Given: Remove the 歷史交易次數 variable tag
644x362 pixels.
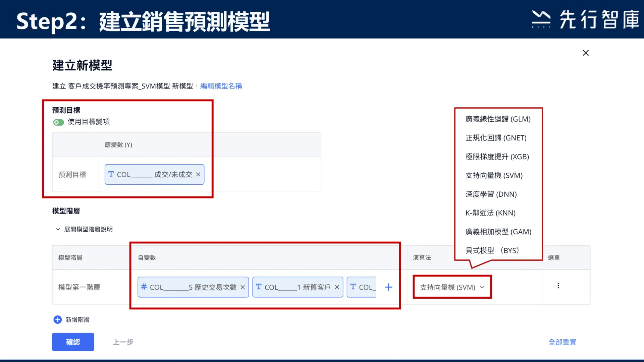Looking at the screenshot, I should click(x=243, y=287).
